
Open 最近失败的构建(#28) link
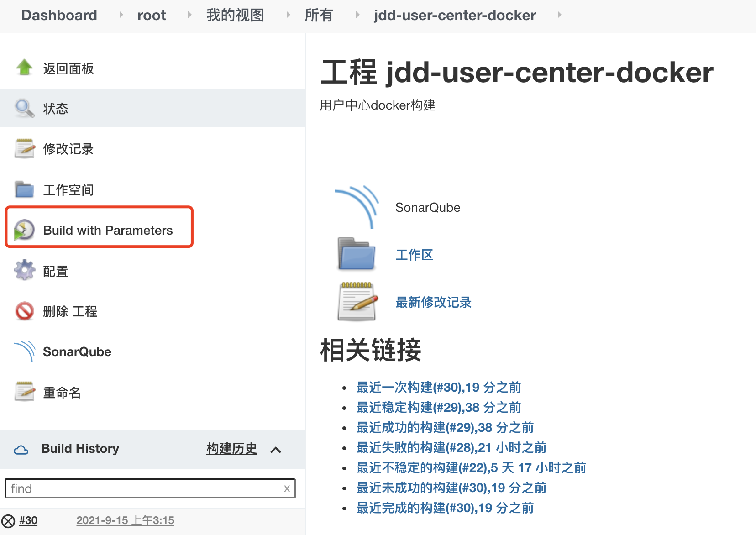point(451,447)
